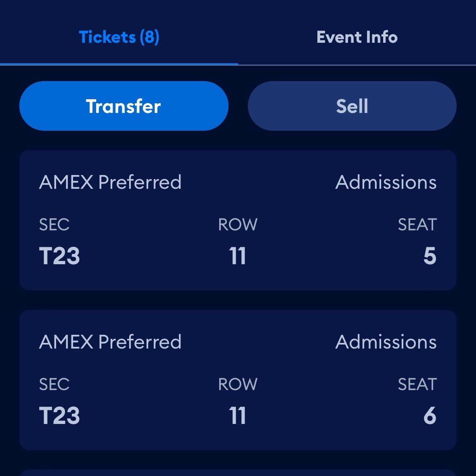Viewport: 476px width, 476px height.
Task: Click row 11 value on the second ticket
Action: (237, 415)
